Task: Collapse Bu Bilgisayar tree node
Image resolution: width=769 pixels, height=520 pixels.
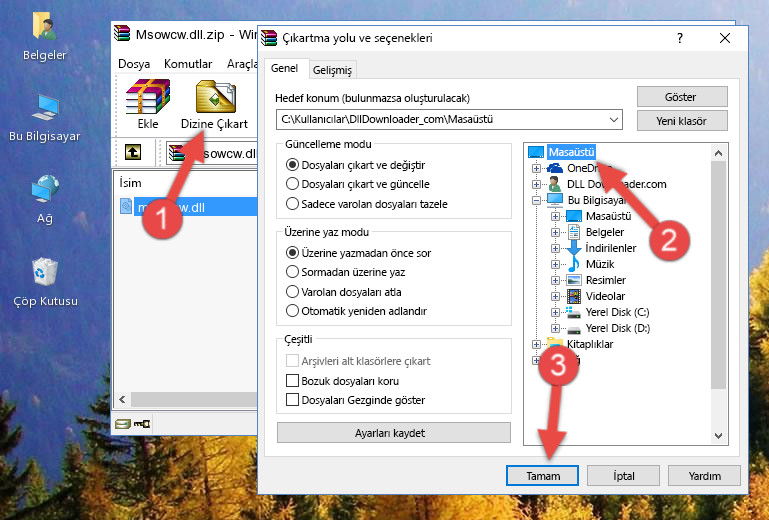Action: tap(536, 200)
